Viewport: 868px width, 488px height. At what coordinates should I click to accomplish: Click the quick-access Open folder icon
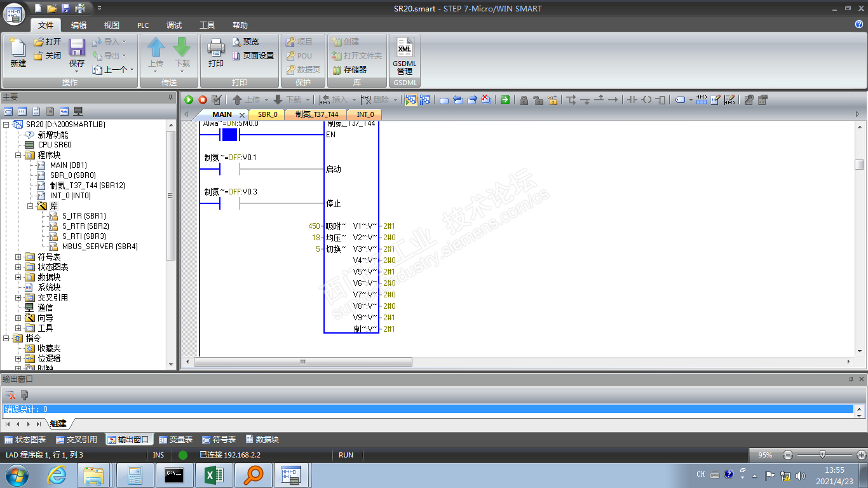(x=51, y=8)
